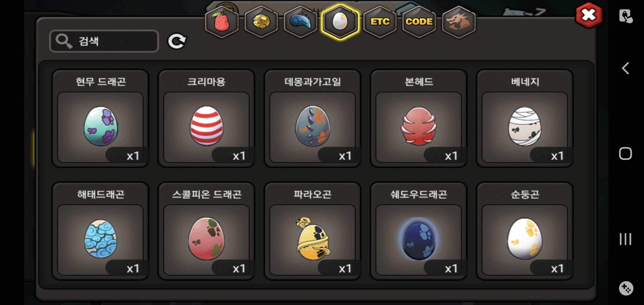Select the blue cloud 해태드래곤 egg

pyautogui.click(x=101, y=231)
